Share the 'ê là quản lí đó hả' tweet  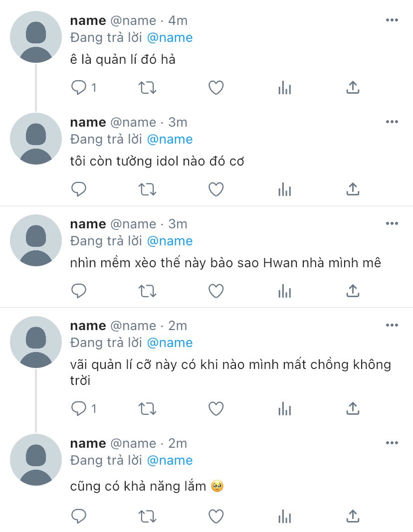click(353, 88)
